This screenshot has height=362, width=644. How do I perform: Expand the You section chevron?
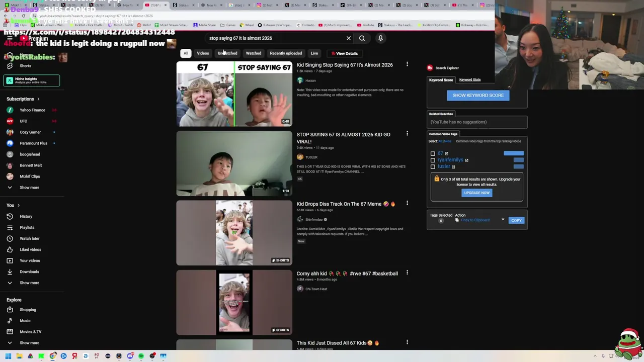(19, 206)
